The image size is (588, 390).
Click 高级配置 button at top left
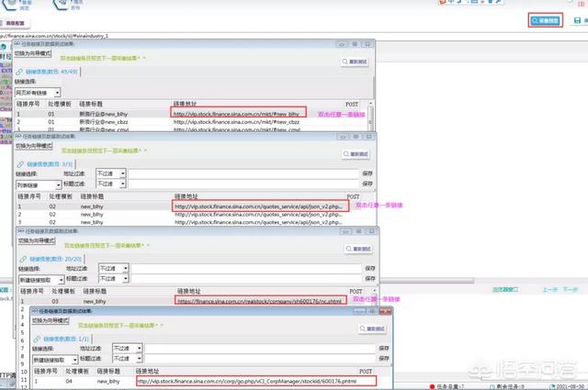coord(15,23)
